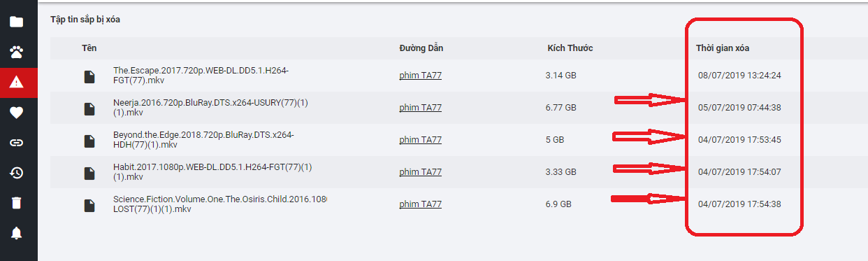Click the paw icon in sidebar
This screenshot has height=261, width=868.
point(16,52)
